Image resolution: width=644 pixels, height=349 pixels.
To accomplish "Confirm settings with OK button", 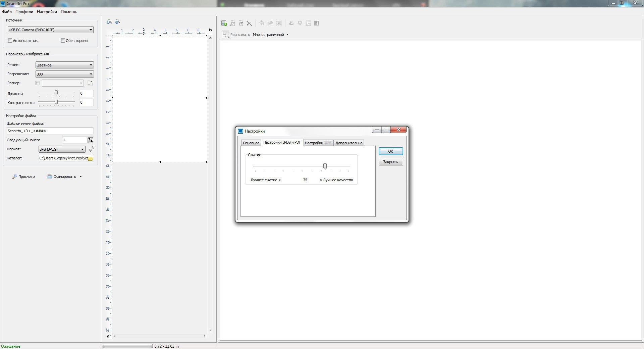I will 391,151.
